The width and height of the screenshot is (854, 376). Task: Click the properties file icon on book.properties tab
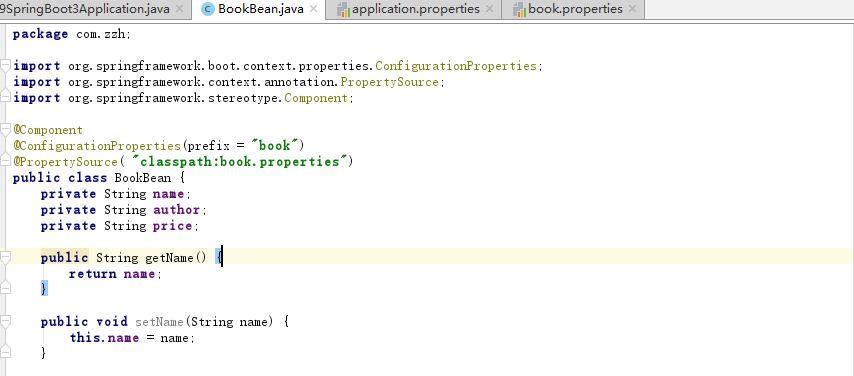click(x=519, y=9)
